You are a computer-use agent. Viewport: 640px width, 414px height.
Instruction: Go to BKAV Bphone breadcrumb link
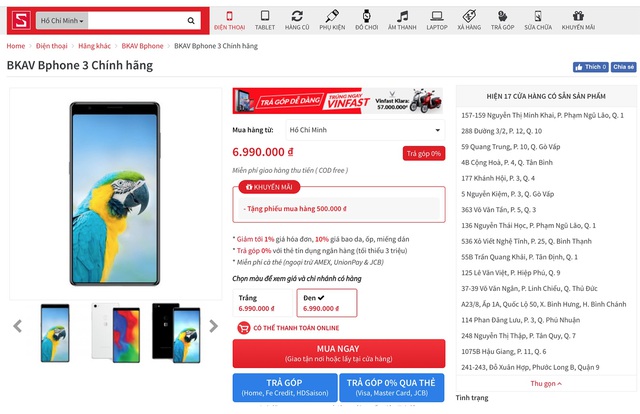point(142,46)
